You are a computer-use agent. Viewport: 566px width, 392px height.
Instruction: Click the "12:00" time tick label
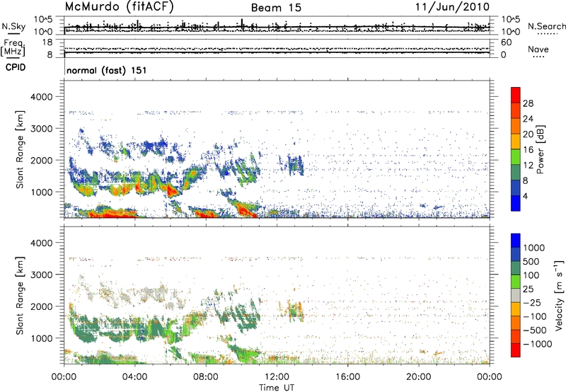277,377
